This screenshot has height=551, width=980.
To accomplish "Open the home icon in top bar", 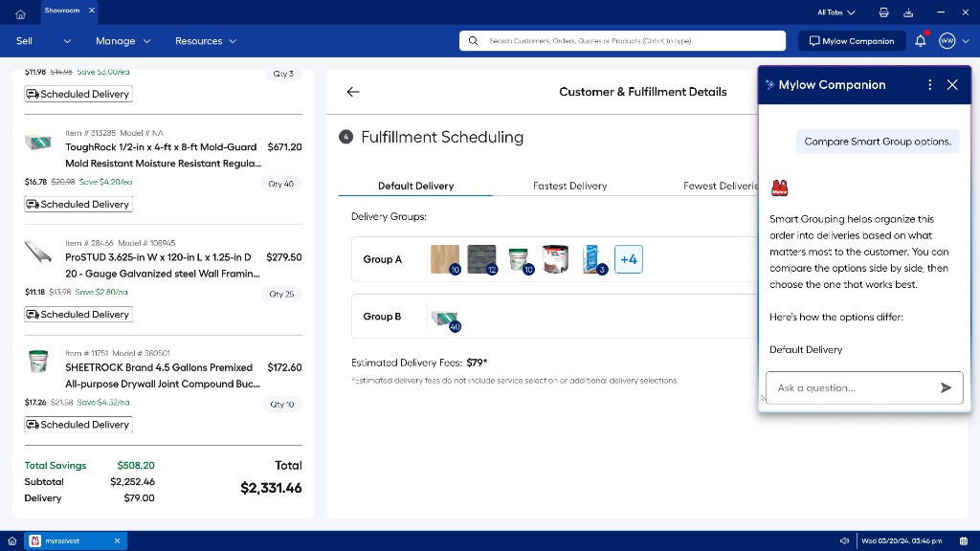I will [20, 13].
